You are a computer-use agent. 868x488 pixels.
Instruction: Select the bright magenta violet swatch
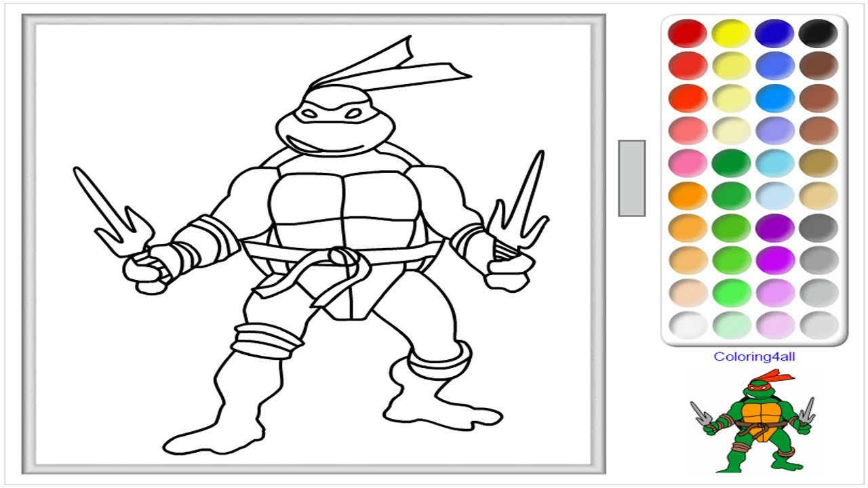tap(774, 260)
